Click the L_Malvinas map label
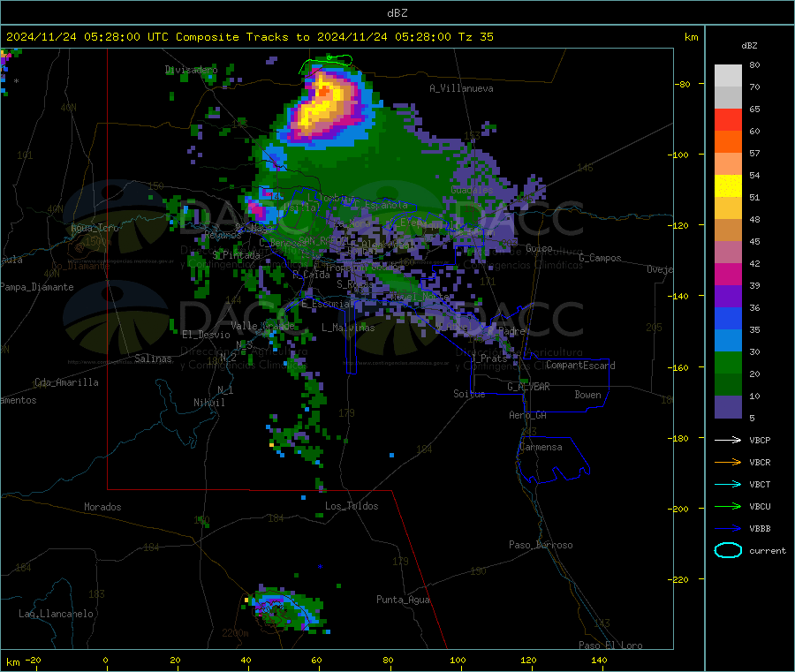This screenshot has width=795, height=672. pos(348,328)
